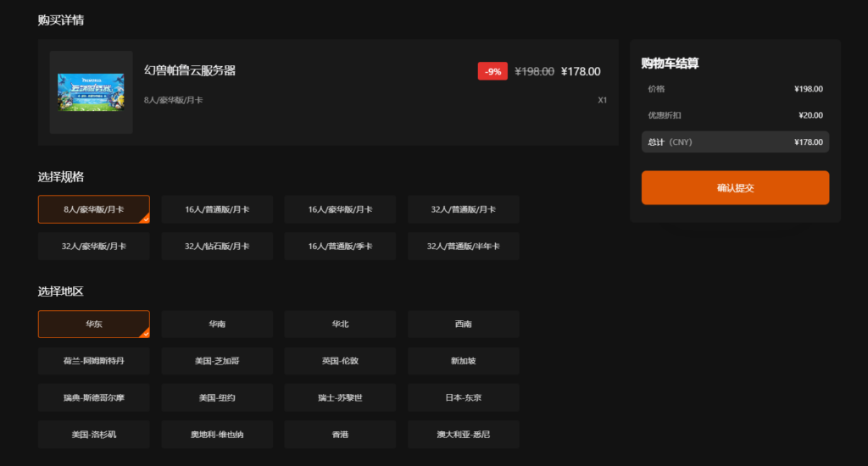Select the 32人/豪华版/月卡 option
The image size is (868, 466).
tap(94, 247)
